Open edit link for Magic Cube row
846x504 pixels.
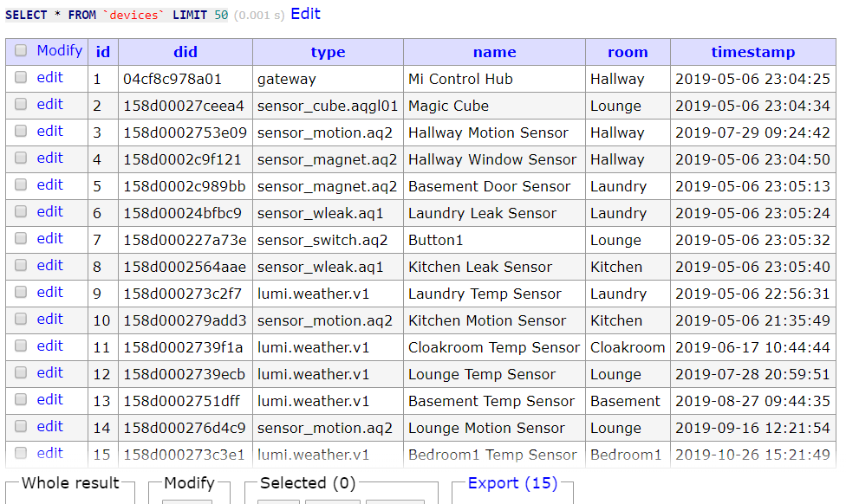click(49, 105)
